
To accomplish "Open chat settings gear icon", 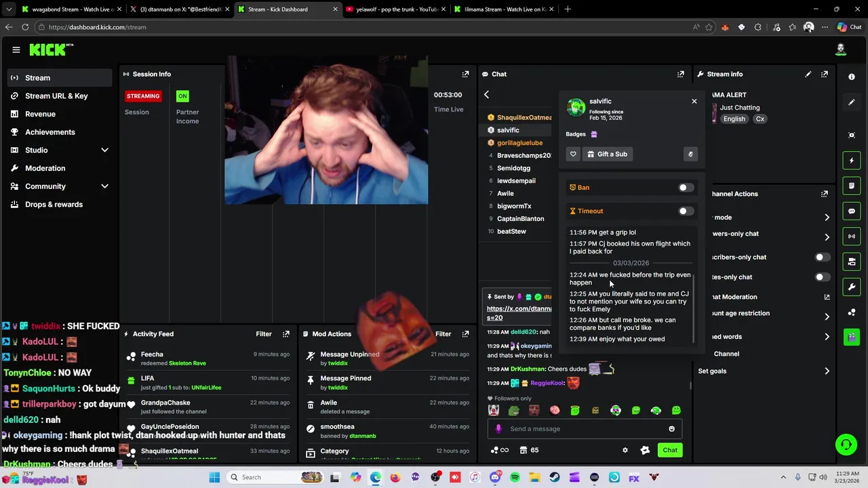I will (625, 450).
